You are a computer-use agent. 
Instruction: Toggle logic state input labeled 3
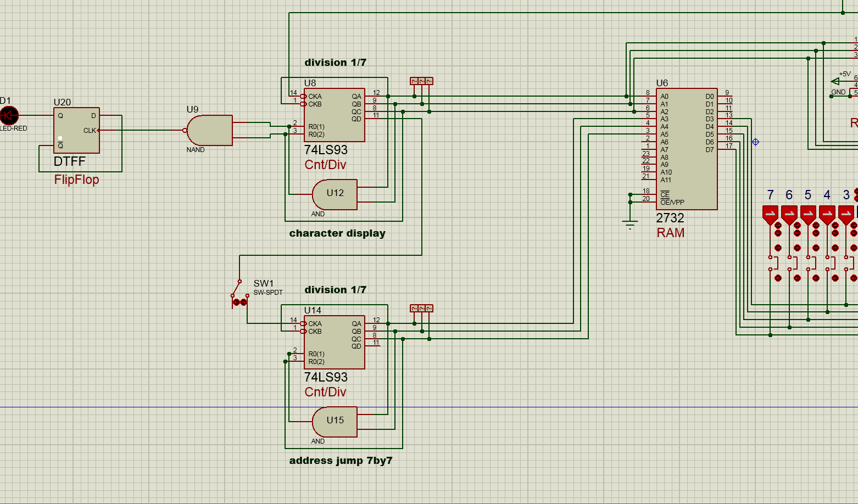tap(846, 215)
